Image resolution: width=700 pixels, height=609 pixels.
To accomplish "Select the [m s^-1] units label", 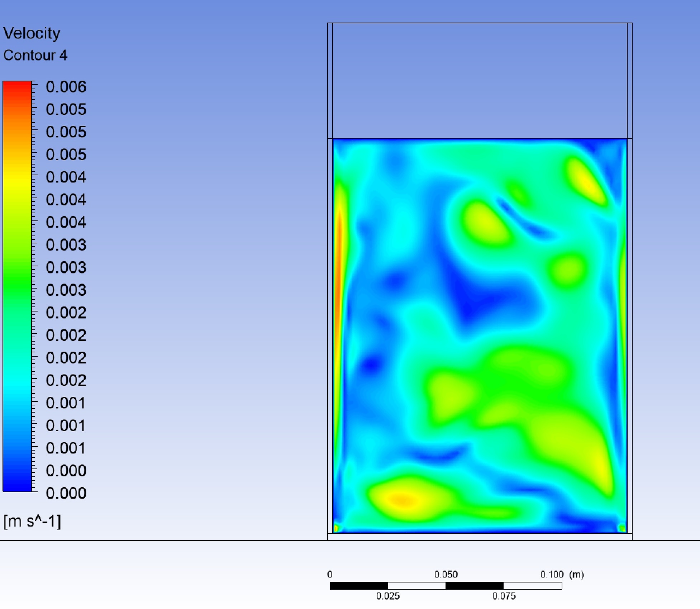I will [x=32, y=521].
